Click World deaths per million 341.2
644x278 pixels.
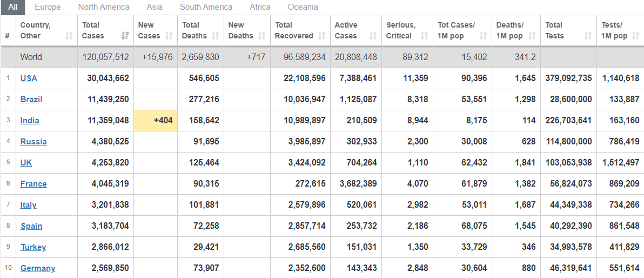tap(525, 57)
